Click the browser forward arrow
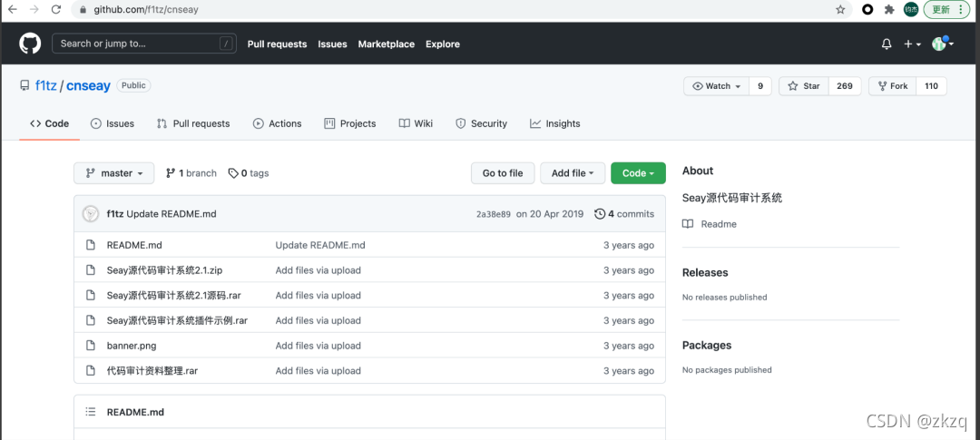This screenshot has height=440, width=980. tap(34, 9)
